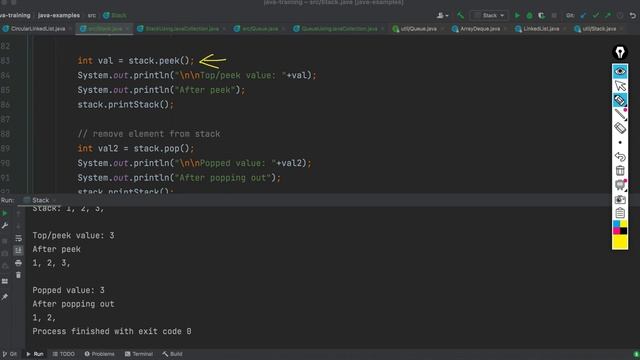The width and height of the screenshot is (640, 360).
Task: Click the rollback undo icon in toolbar
Action: tap(633, 16)
